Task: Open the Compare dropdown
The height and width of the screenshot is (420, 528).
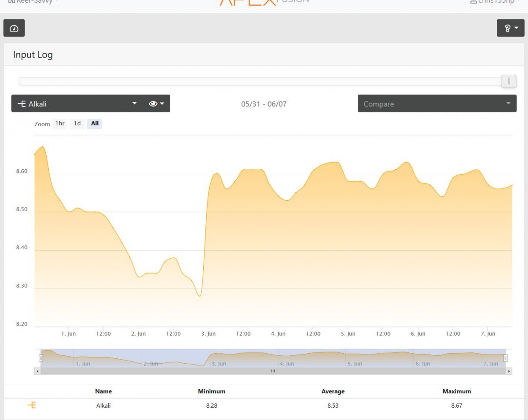Action: click(x=437, y=104)
